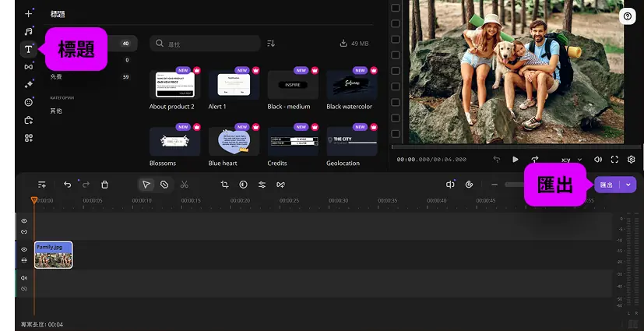Hide the Family.jpg video track
Viewport: 644px width, 331px height.
pyautogui.click(x=24, y=249)
